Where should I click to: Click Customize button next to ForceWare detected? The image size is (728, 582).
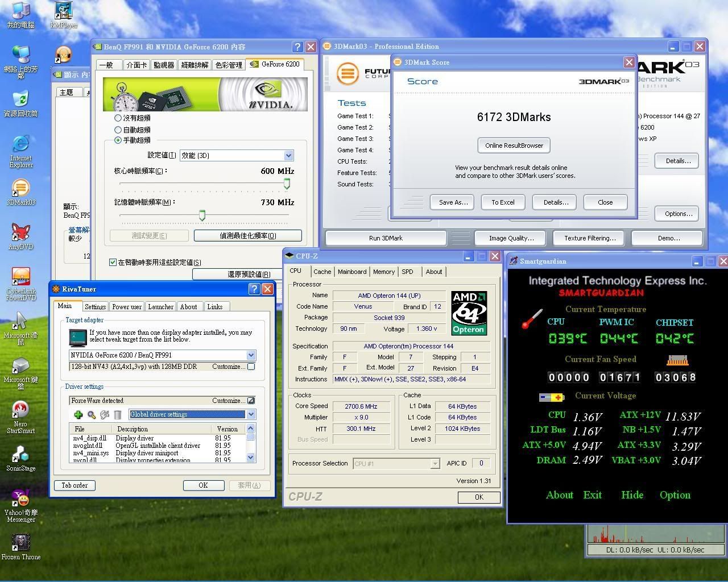tap(251, 401)
